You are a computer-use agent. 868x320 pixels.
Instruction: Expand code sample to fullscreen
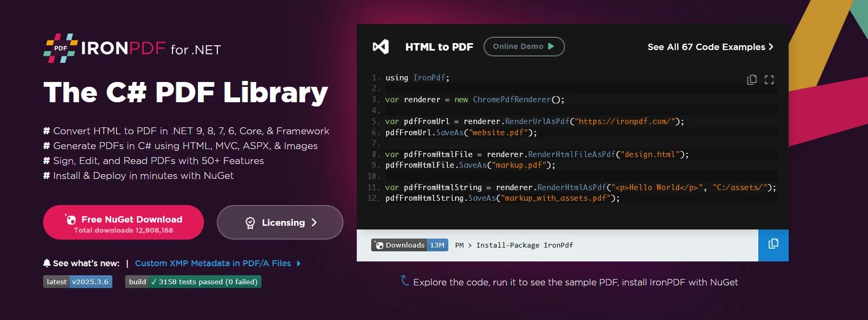tap(769, 80)
